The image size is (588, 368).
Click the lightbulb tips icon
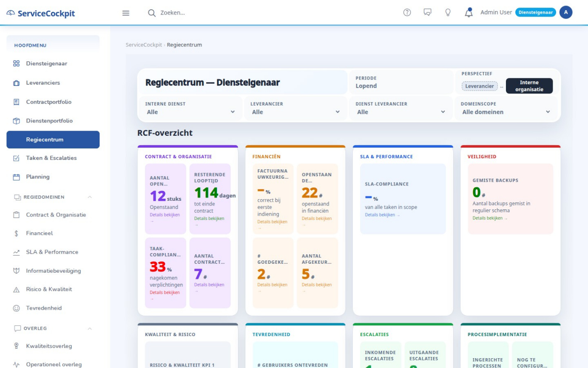(448, 12)
